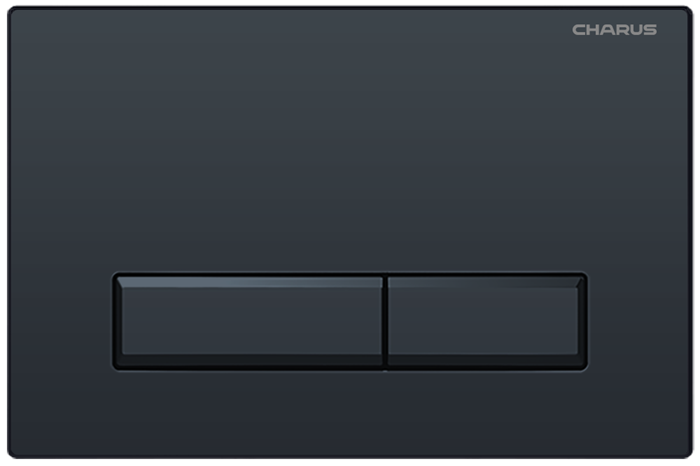Click the left slanted bevel of large button
The width and height of the screenshot is (700, 466).
119,320
